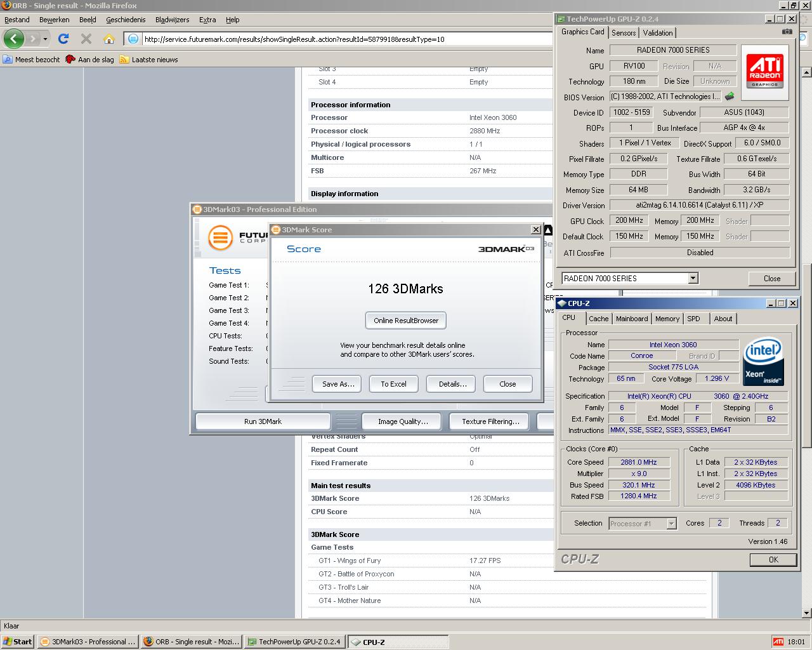
Task: Open CPU-Z Processor #1 selection dropdown
Action: [671, 524]
